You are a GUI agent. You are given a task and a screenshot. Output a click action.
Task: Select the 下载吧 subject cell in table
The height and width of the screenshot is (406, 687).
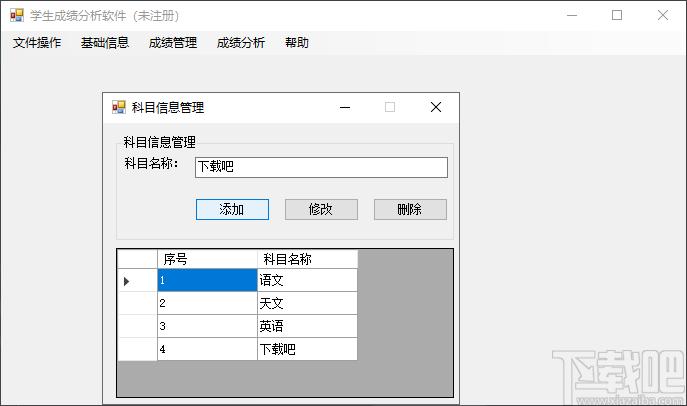point(308,349)
